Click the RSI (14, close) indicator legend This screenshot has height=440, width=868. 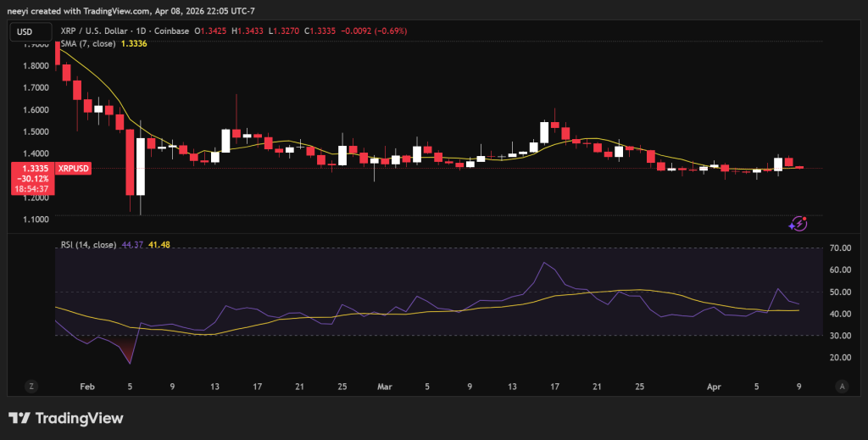pos(88,245)
